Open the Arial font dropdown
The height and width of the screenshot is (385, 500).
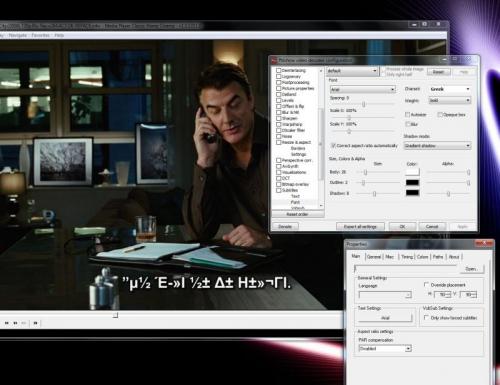[362, 89]
